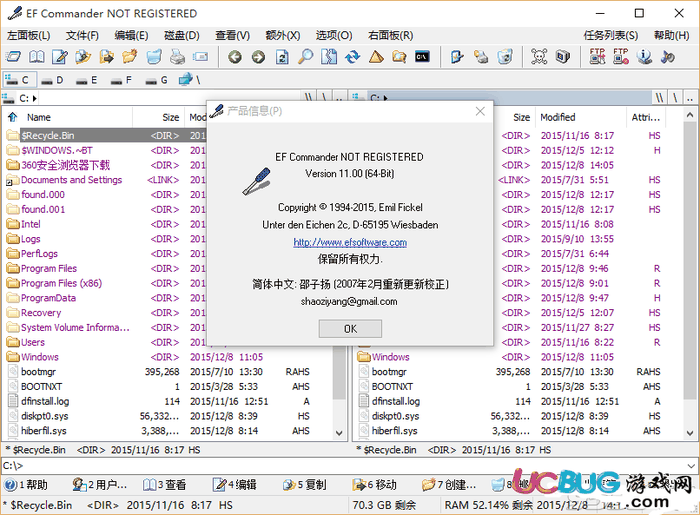Open the 帮助(H) menu

tap(671, 35)
